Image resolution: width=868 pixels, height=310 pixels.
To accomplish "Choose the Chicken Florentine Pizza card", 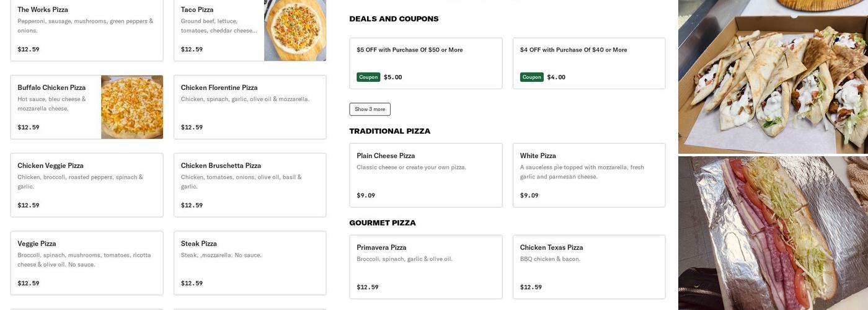I will pyautogui.click(x=250, y=107).
